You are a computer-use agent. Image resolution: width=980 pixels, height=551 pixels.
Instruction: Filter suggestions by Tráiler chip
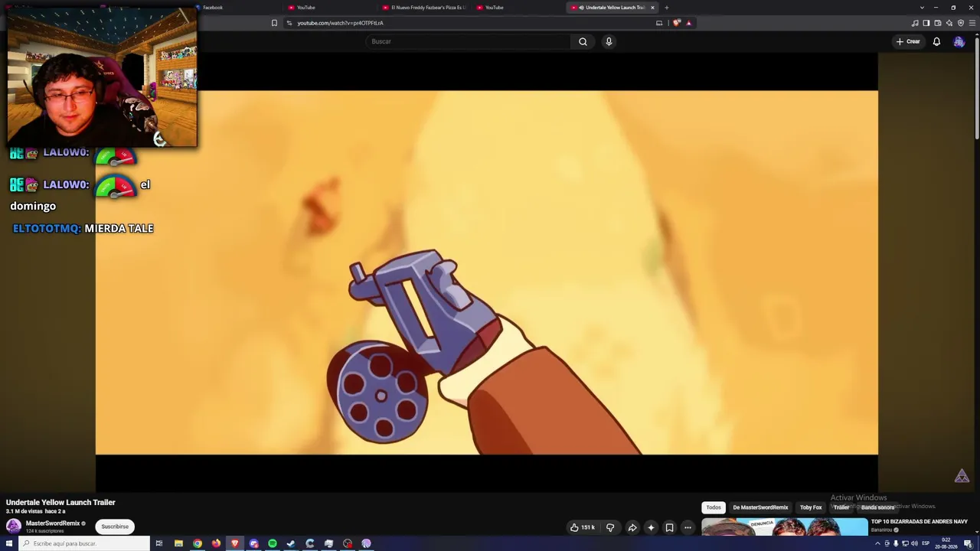[841, 507]
